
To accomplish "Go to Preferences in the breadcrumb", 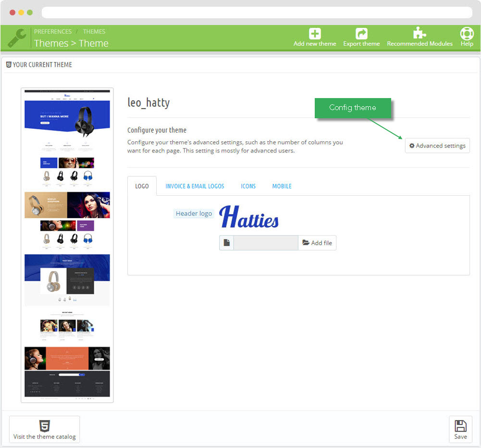I will pyautogui.click(x=53, y=32).
